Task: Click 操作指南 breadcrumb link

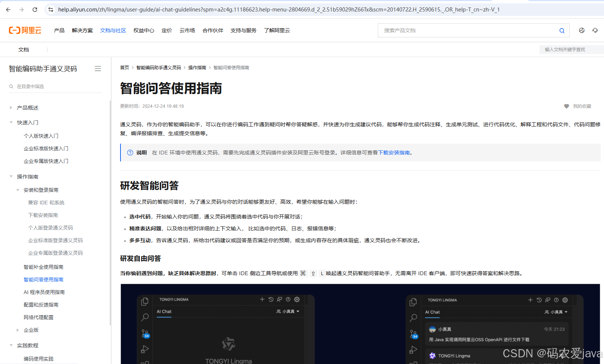Action: click(x=197, y=68)
